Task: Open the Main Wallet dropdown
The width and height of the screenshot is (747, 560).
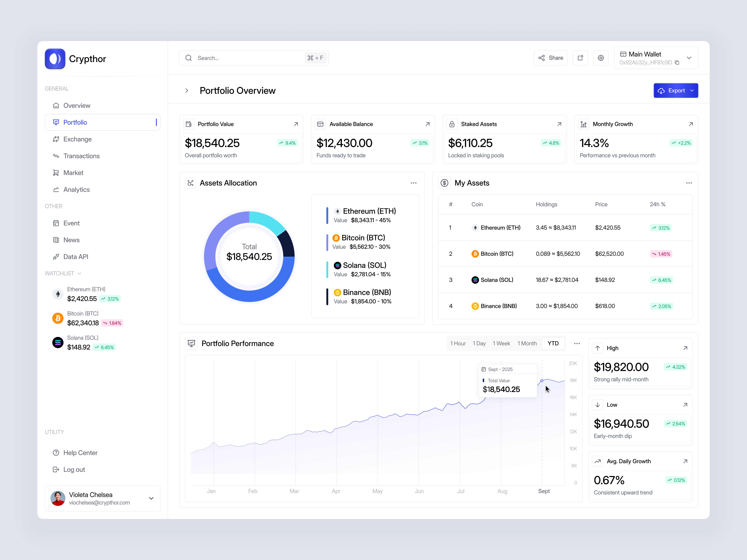Action: click(690, 58)
